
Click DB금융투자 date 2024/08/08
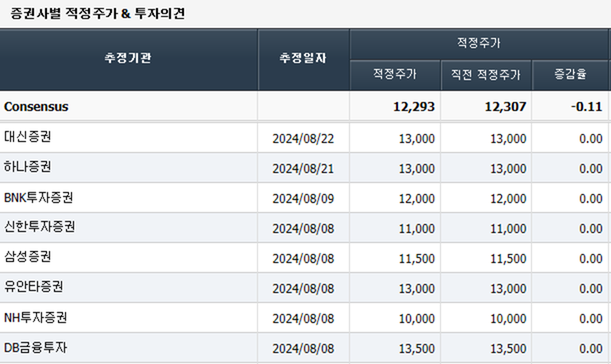click(303, 349)
